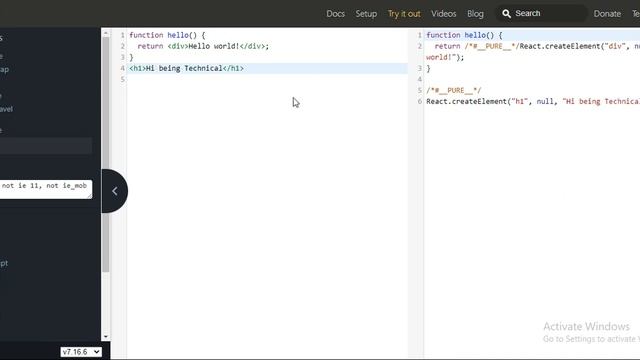The height and width of the screenshot is (360, 640).
Task: Click empty line 5 in input editor
Action: click(267, 79)
